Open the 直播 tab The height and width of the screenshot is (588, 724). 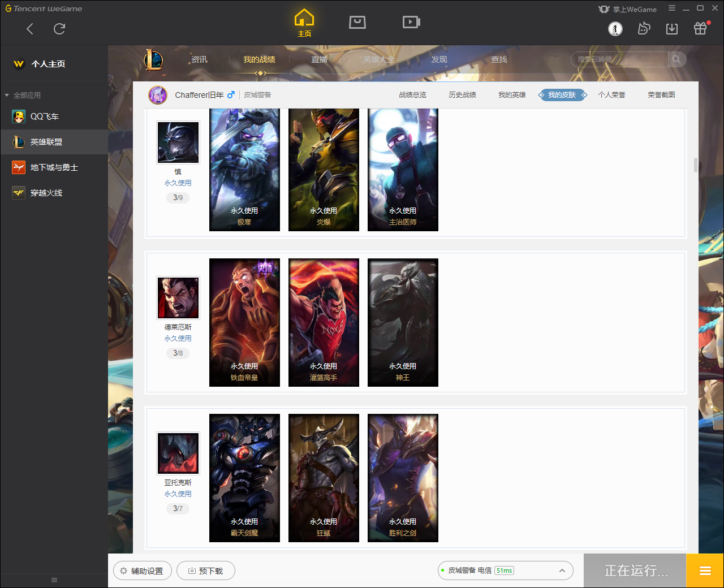tap(319, 59)
